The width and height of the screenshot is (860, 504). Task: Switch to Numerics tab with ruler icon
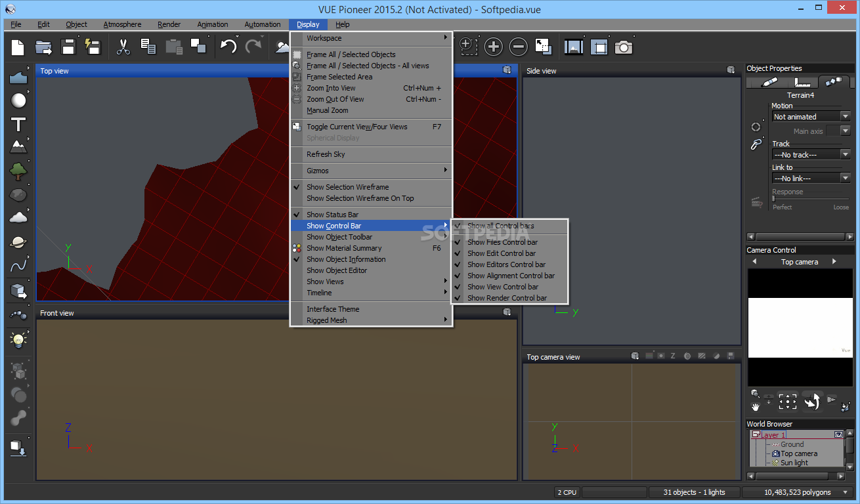coord(802,82)
